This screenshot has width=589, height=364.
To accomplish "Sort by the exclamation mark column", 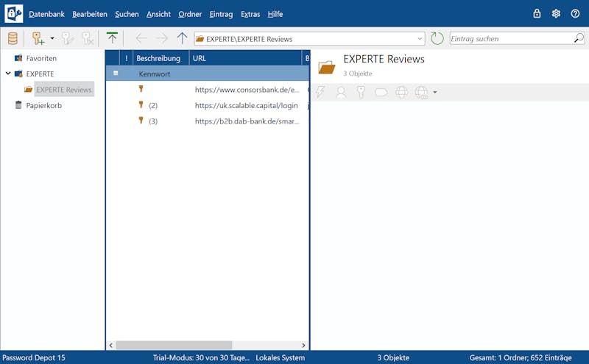I will point(126,58).
